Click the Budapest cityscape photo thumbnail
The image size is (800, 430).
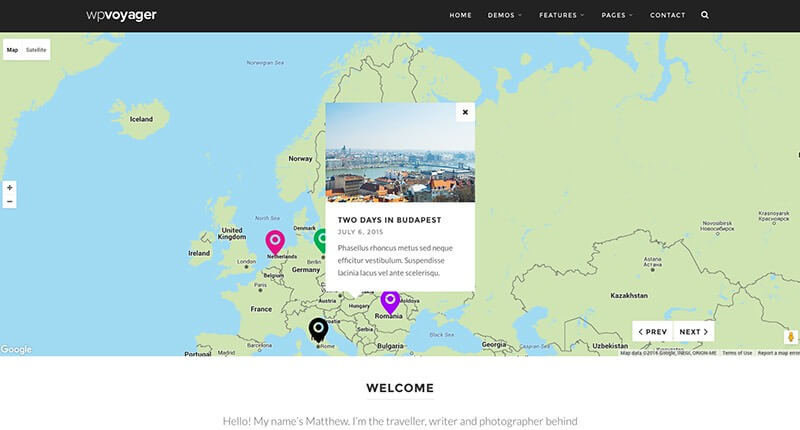400,155
